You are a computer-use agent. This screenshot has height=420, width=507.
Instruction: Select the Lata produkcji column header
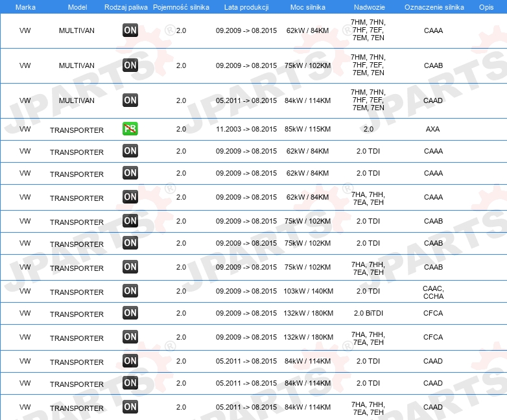pos(246,7)
